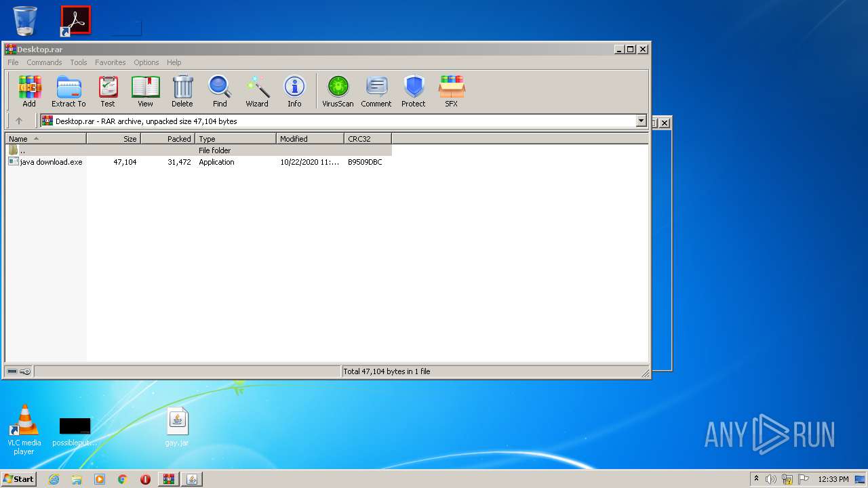
Task: Switch to Java taskbar button
Action: point(192,479)
